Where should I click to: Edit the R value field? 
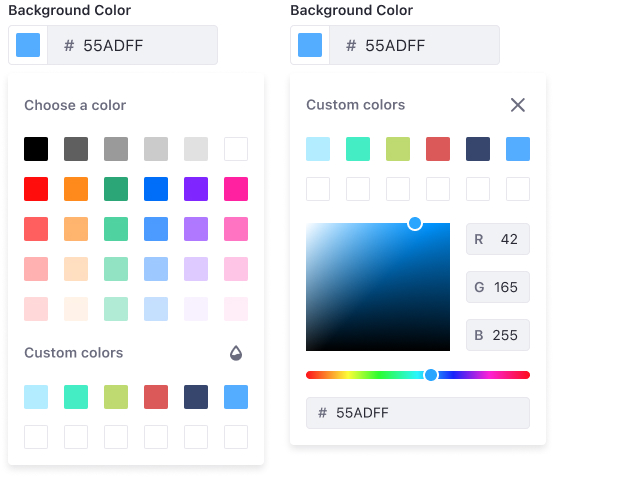pyautogui.click(x=498, y=239)
